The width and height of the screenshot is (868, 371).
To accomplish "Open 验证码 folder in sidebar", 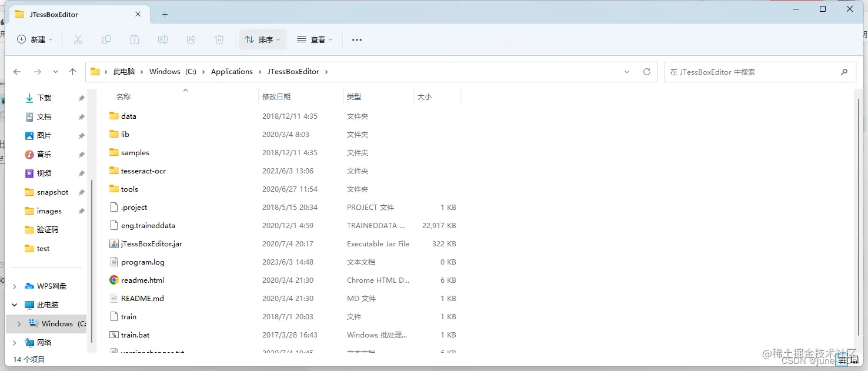I will point(47,230).
